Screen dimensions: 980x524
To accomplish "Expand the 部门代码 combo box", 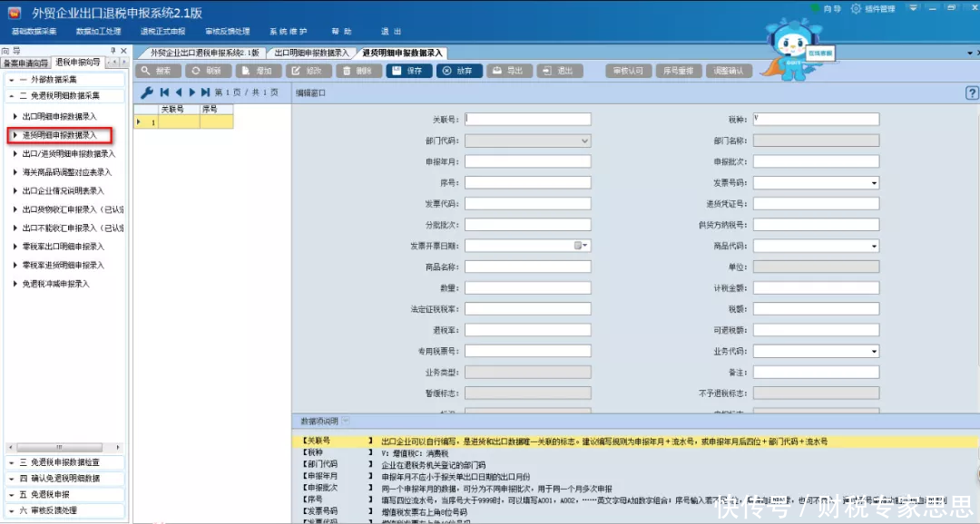I will click(585, 140).
